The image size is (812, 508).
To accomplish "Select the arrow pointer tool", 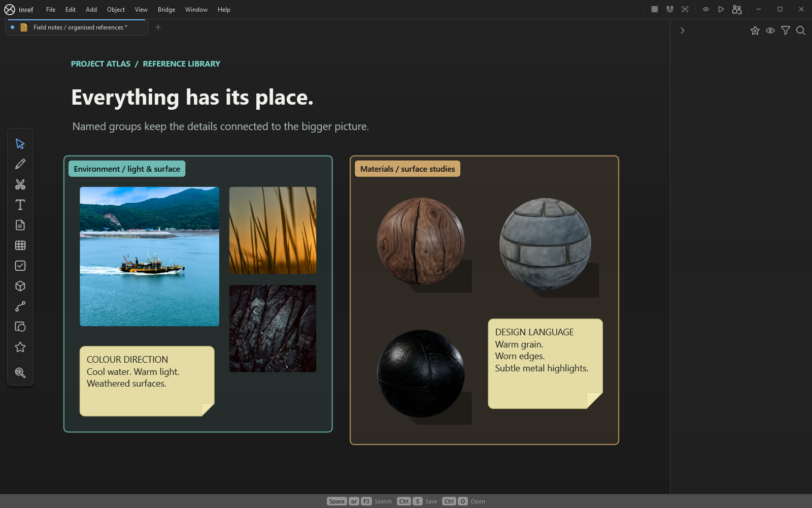I will (x=20, y=144).
